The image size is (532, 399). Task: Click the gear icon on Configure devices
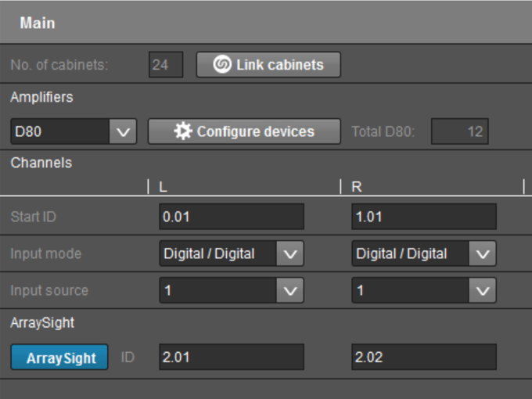[x=183, y=131]
